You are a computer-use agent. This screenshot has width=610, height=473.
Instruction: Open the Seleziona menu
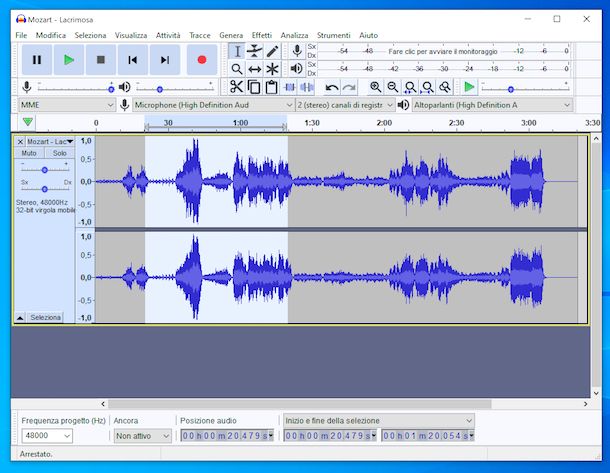click(90, 35)
